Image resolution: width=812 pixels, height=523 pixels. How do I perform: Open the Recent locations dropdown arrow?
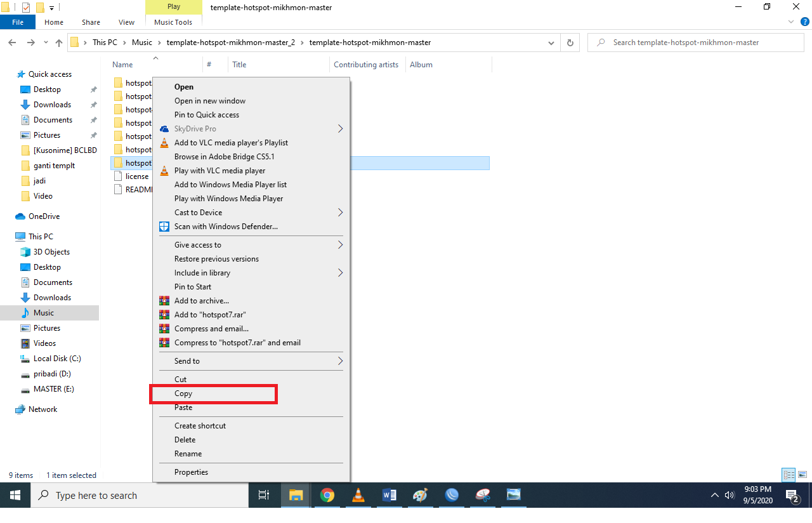(x=44, y=43)
